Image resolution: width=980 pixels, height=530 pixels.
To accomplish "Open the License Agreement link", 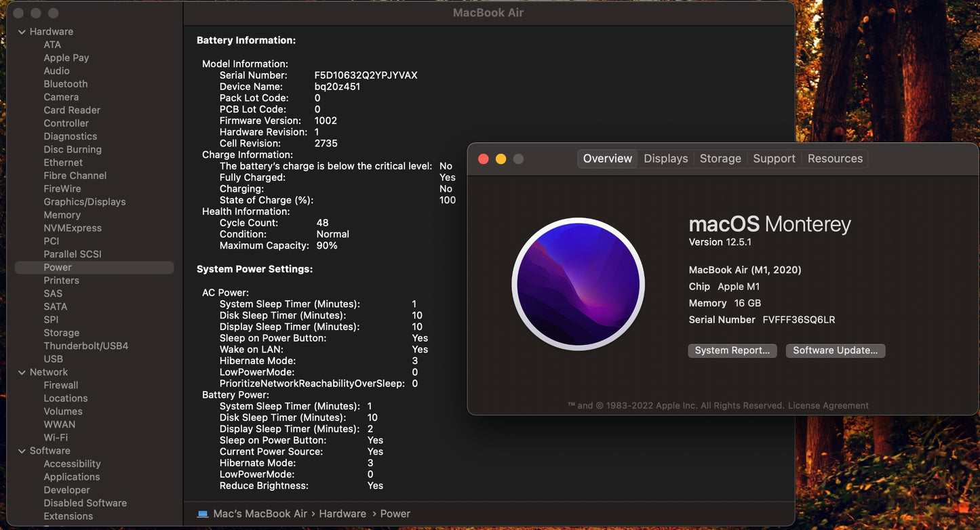I will pyautogui.click(x=828, y=405).
